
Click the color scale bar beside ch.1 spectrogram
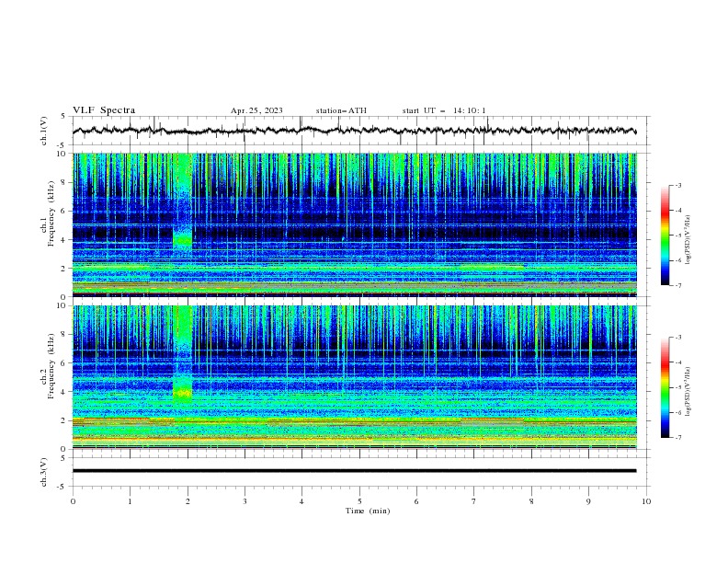[x=665, y=235]
